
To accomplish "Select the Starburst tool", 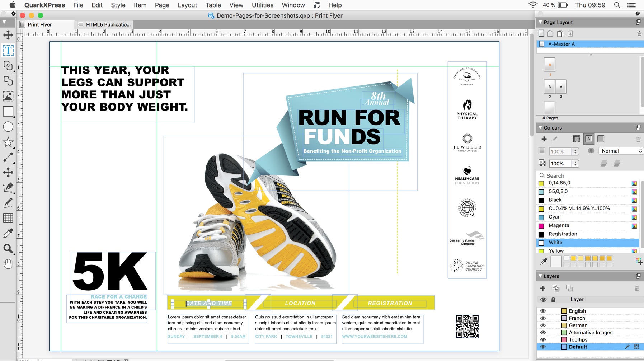I will pos(8,142).
